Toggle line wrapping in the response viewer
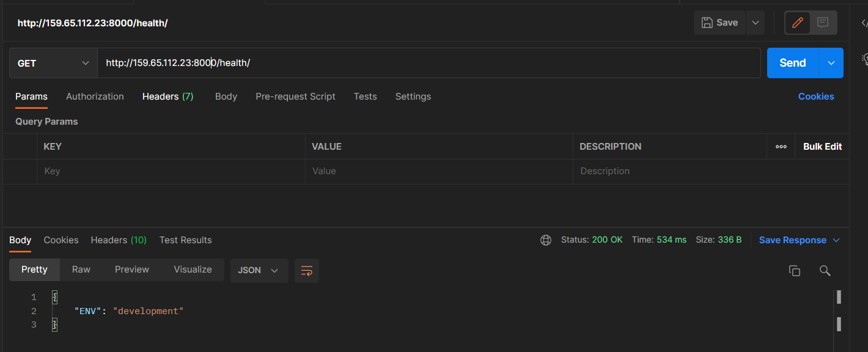 pos(306,270)
